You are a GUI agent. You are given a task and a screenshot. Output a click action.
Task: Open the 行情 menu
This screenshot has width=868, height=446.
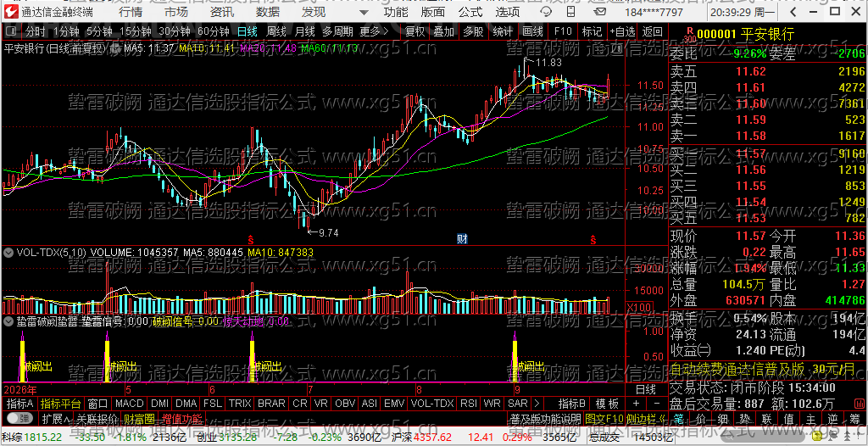click(130, 12)
